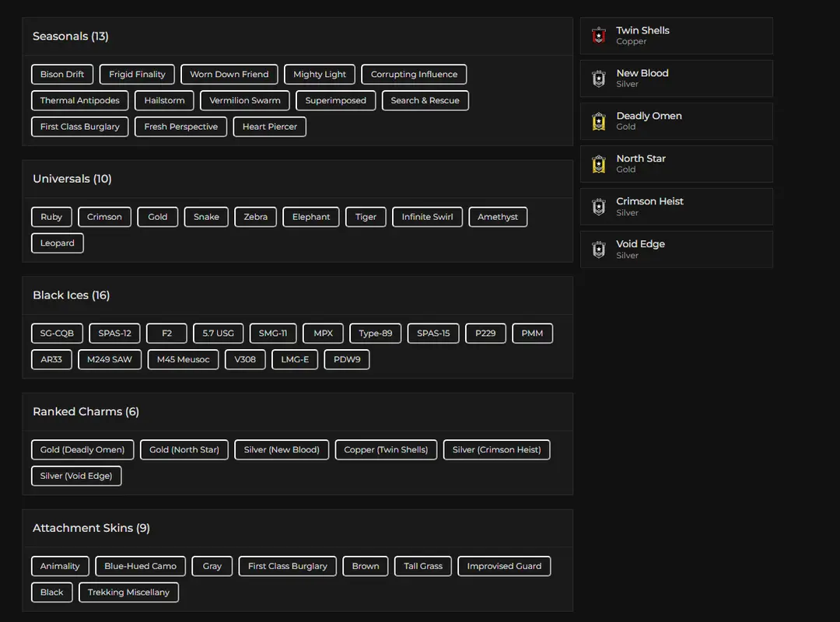The width and height of the screenshot is (840, 622).
Task: Select the Blue-Hued Camo attachment skin
Action: 141,567
